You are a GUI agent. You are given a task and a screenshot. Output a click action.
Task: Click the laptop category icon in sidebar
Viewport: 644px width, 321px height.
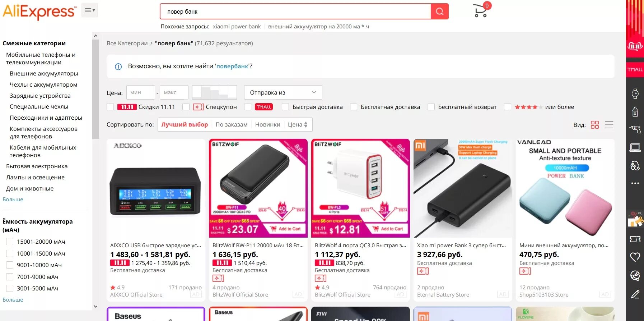(x=635, y=147)
